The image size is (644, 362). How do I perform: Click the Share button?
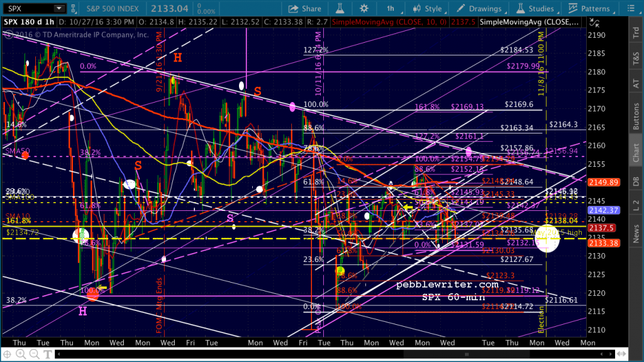(x=305, y=9)
